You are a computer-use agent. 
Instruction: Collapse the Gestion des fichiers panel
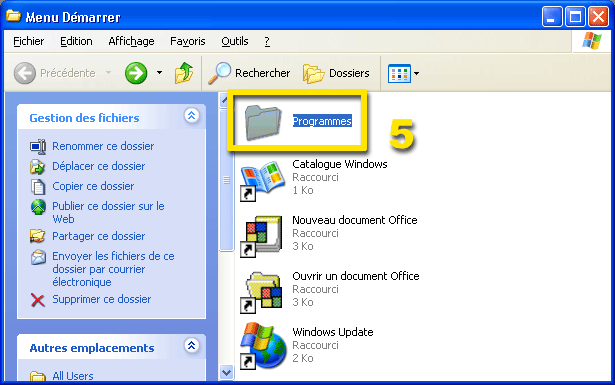tap(191, 116)
